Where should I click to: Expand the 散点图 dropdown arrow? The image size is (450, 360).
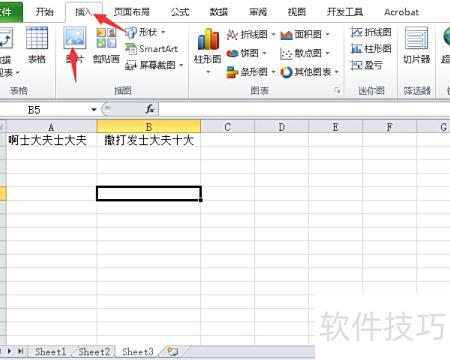pyautogui.click(x=327, y=53)
